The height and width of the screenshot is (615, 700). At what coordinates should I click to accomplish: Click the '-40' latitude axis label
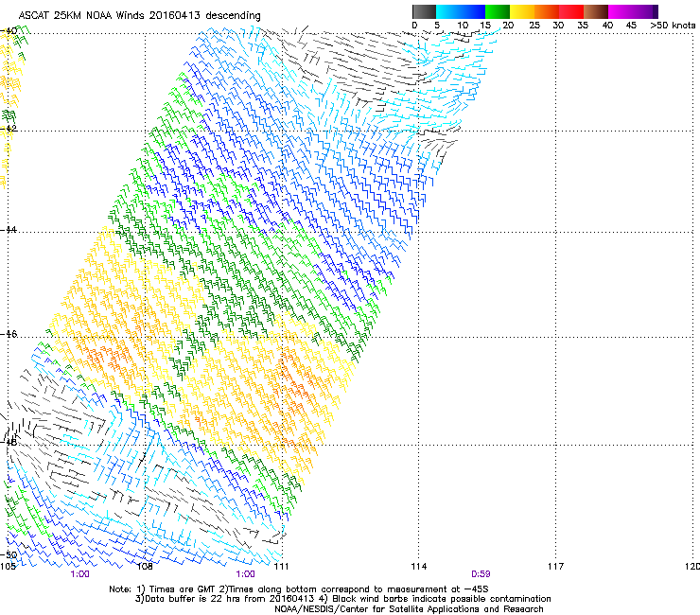pyautogui.click(x=9, y=31)
